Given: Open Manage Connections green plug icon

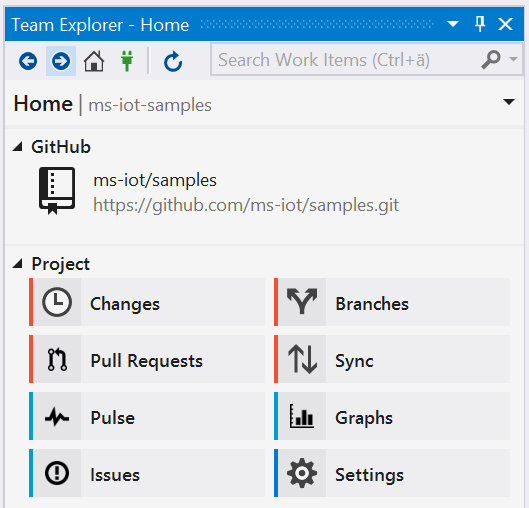Looking at the screenshot, I should [x=127, y=61].
